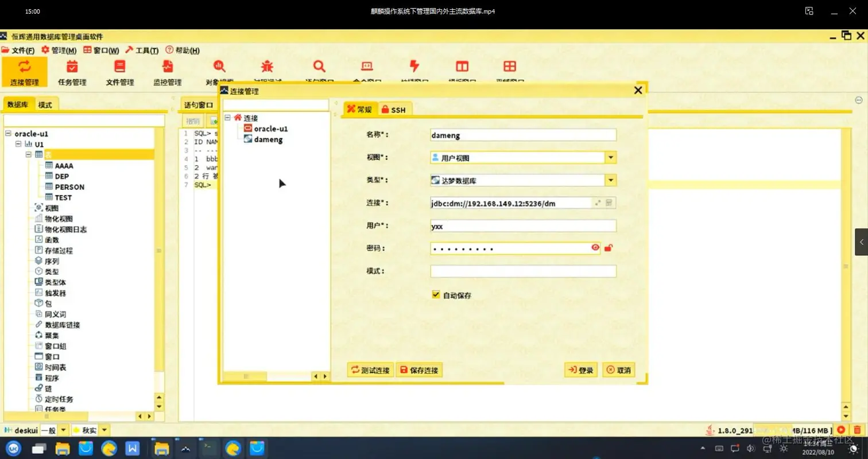The height and width of the screenshot is (459, 868).
Task: Select the 数据库 tab
Action: point(18,104)
